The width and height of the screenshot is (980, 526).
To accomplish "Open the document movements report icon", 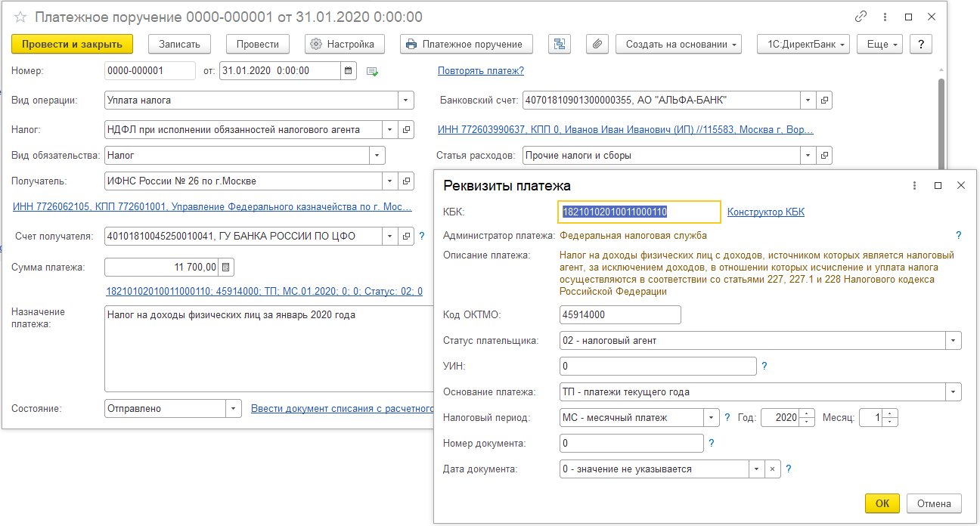I will coord(560,45).
